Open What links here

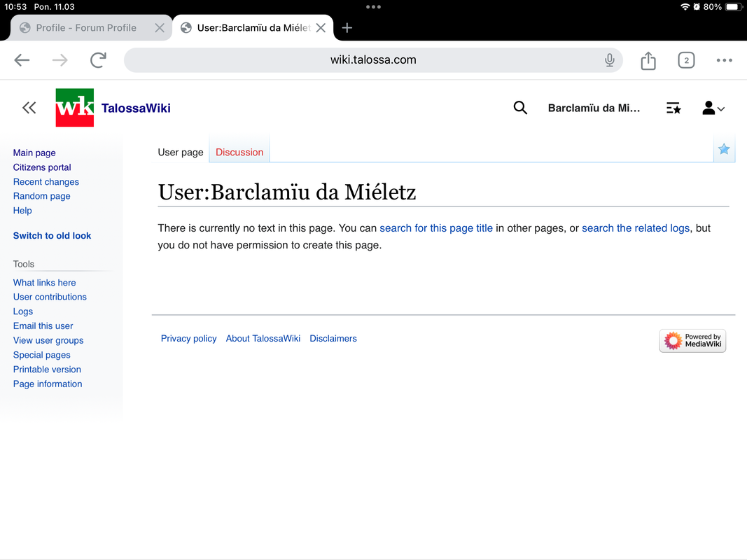[x=44, y=282]
